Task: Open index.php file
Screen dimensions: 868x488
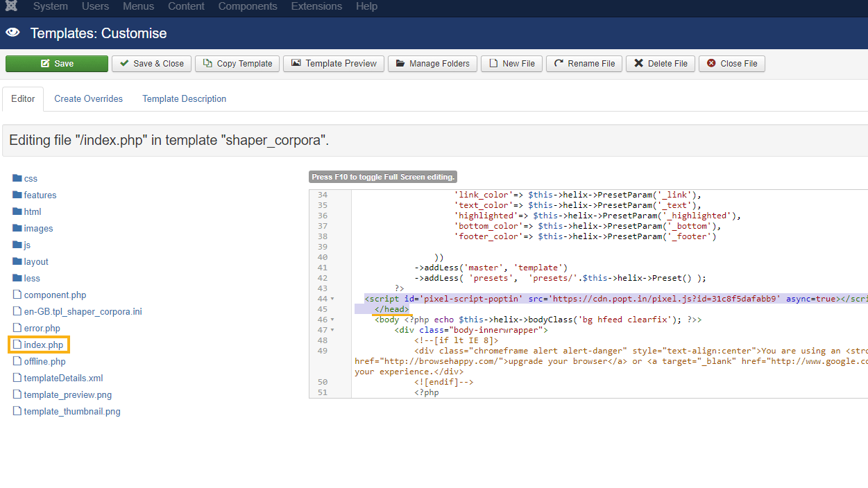Action: point(43,345)
